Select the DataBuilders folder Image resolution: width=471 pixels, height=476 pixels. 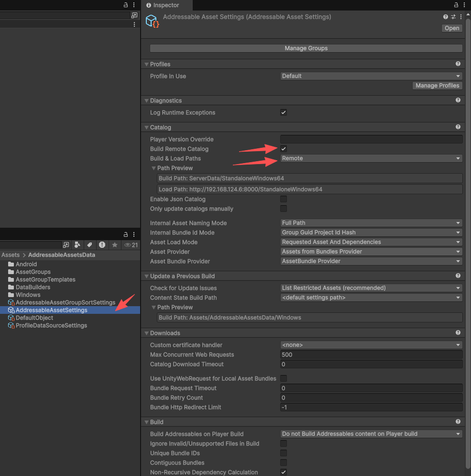[33, 287]
